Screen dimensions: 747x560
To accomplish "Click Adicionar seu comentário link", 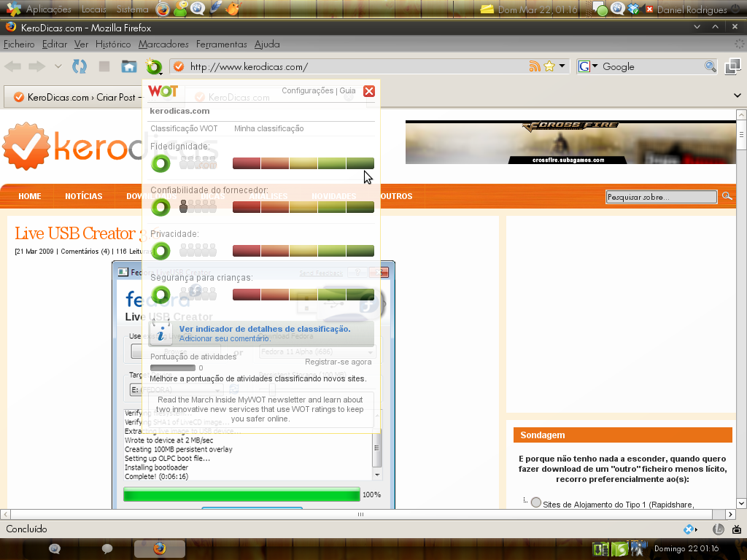I will (225, 338).
